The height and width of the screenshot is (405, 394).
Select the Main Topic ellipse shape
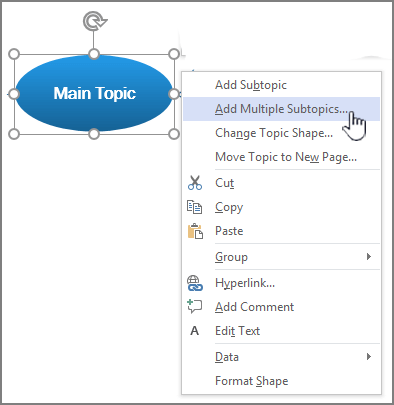pos(94,94)
